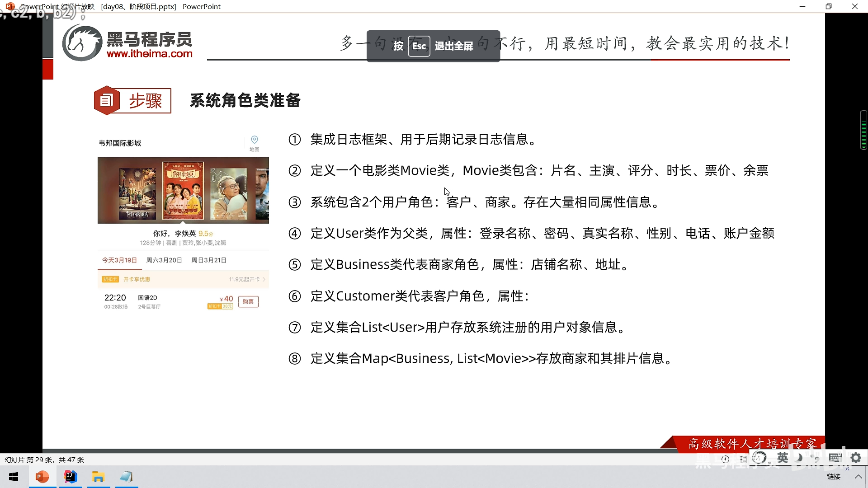
Task: Click the www.itheima.com link
Action: click(150, 54)
